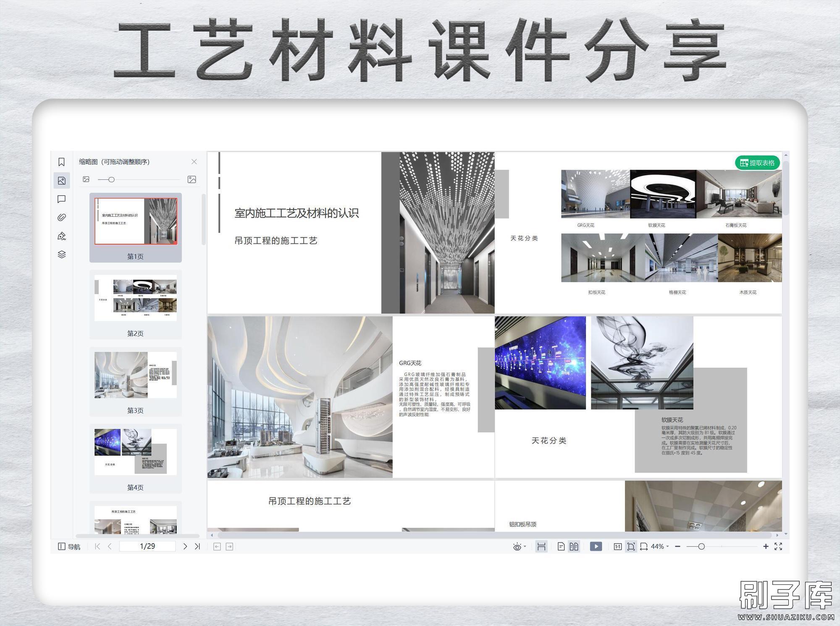Screen dimensions: 840x626
Task: Open the Bookmarks panel icon
Action: tap(62, 161)
